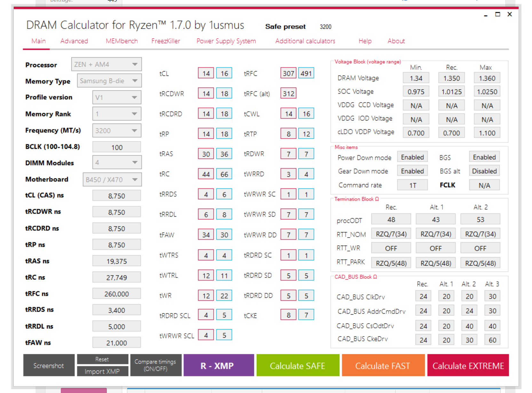Toggle Compare timings (ON/OFF)
The width and height of the screenshot is (532, 393).
(156, 365)
